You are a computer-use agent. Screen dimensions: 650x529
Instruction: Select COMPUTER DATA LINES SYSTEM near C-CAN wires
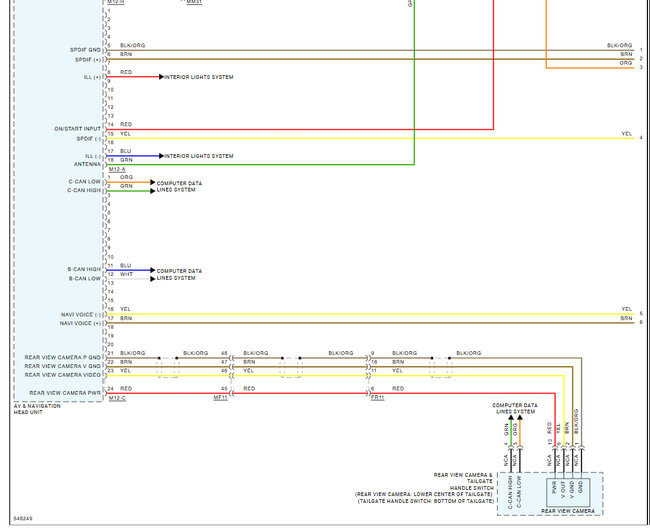tap(179, 187)
